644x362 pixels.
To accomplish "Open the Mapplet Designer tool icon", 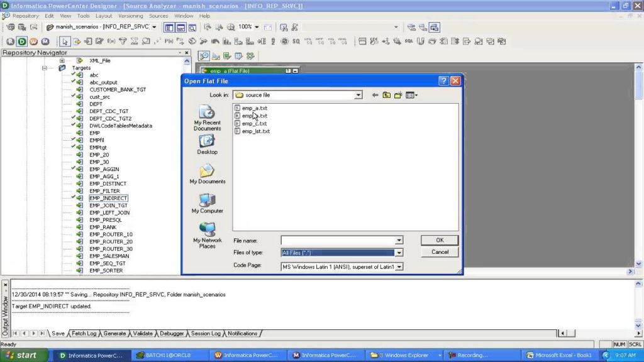I will pyautogui.click(x=238, y=56).
